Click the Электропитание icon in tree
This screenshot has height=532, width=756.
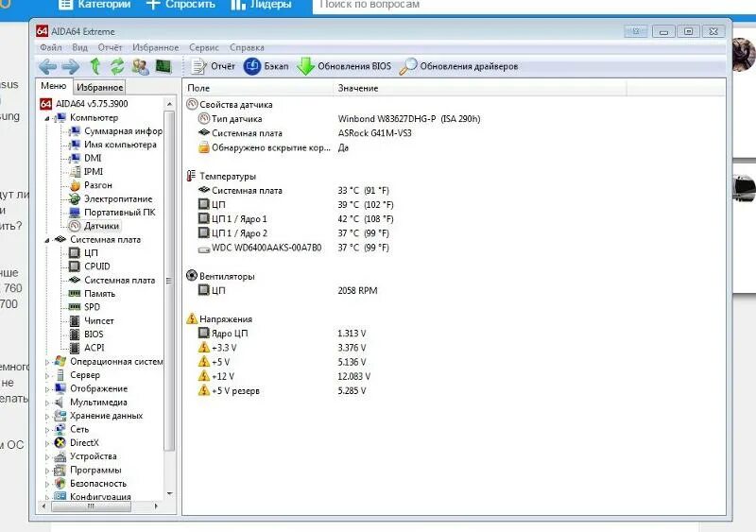coord(75,198)
